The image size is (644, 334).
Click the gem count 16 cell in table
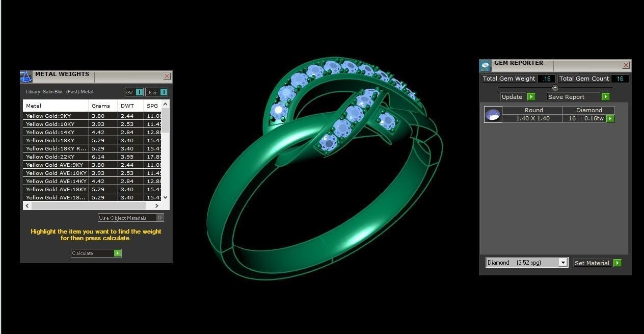[x=572, y=118]
